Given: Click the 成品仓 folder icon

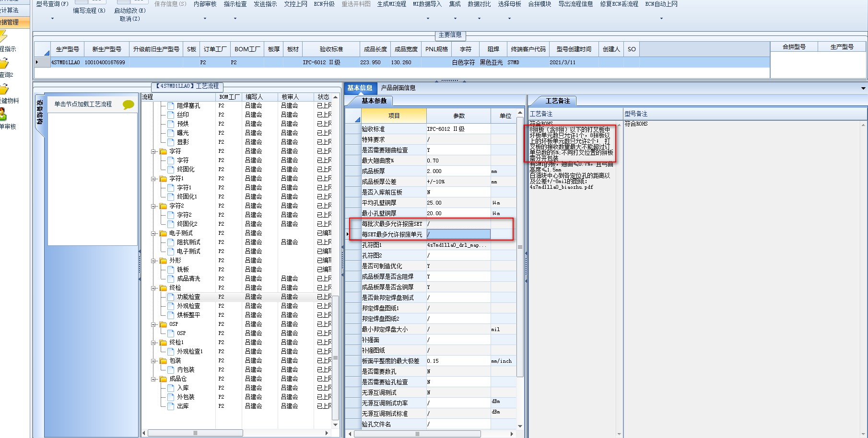Looking at the screenshot, I should tap(164, 379).
